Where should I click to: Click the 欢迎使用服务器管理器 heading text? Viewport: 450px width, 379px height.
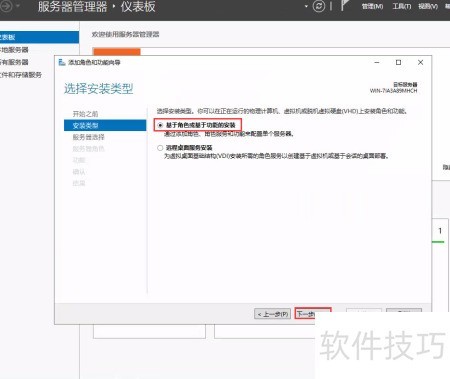pos(126,34)
